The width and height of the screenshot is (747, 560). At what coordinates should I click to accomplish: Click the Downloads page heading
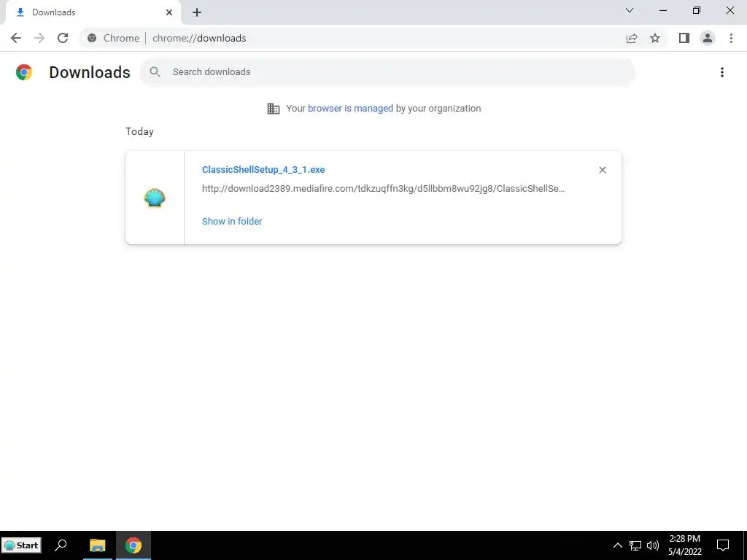click(x=90, y=72)
